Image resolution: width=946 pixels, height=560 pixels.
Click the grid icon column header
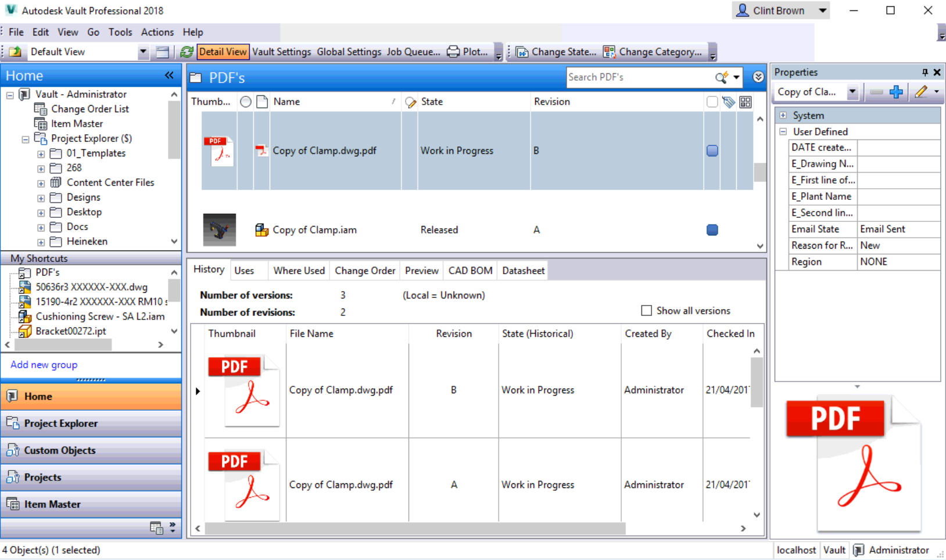pyautogui.click(x=746, y=102)
